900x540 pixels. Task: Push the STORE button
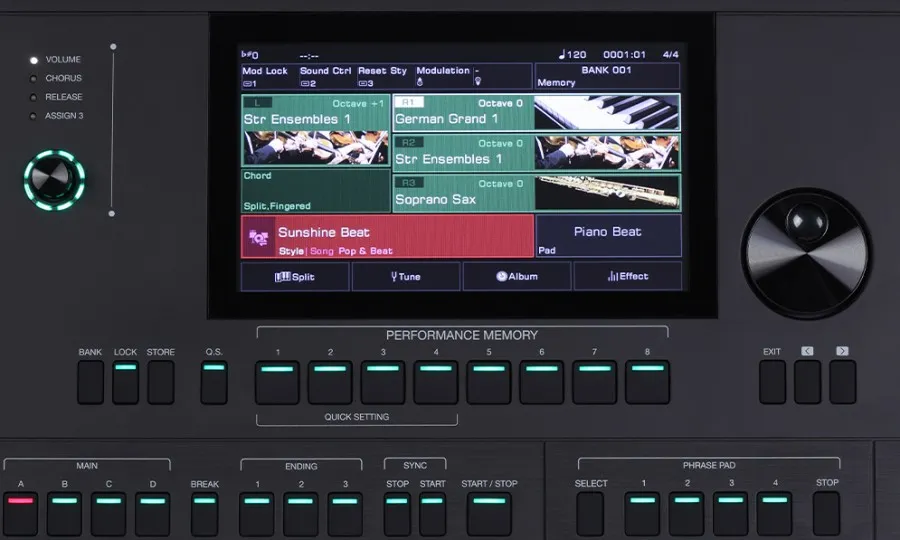tap(161, 382)
